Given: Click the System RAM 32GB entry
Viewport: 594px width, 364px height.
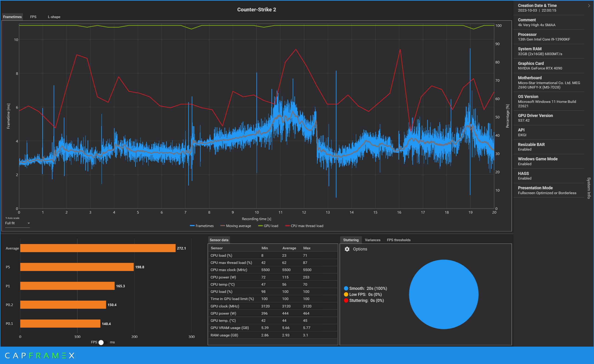Looking at the screenshot, I should [x=549, y=51].
